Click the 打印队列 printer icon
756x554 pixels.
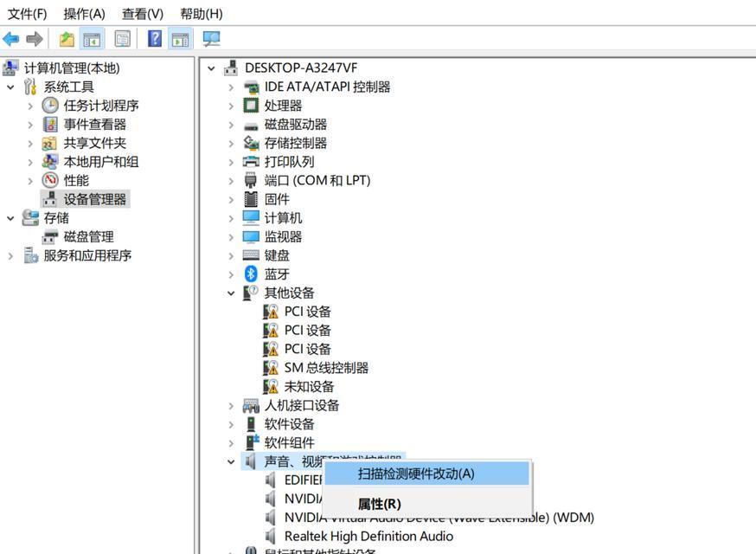pos(251,162)
